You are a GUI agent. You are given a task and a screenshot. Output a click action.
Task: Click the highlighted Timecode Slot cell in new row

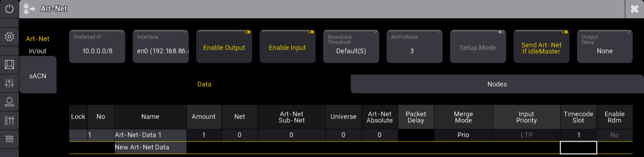coord(578,147)
